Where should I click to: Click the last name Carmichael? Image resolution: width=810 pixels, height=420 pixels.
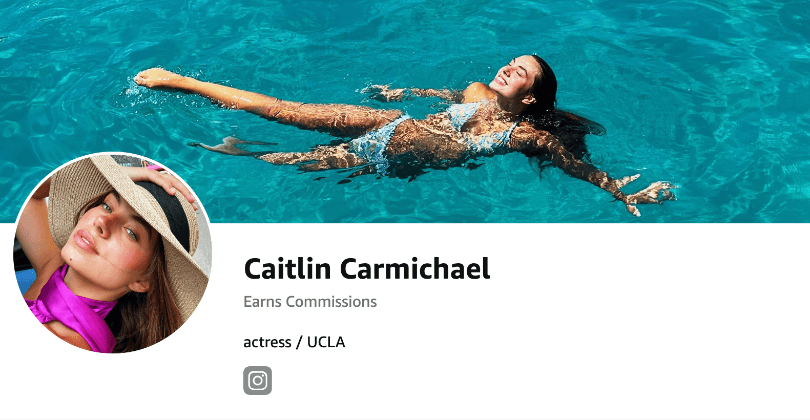[415, 269]
